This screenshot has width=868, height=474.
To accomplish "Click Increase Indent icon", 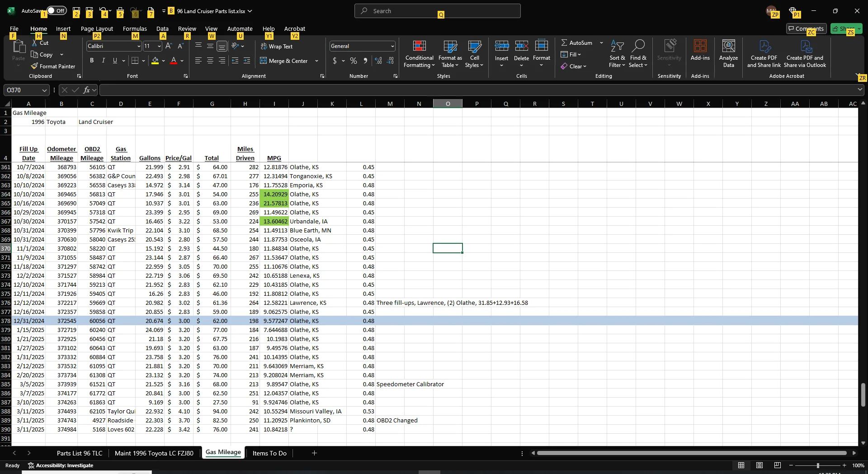I will (x=247, y=61).
